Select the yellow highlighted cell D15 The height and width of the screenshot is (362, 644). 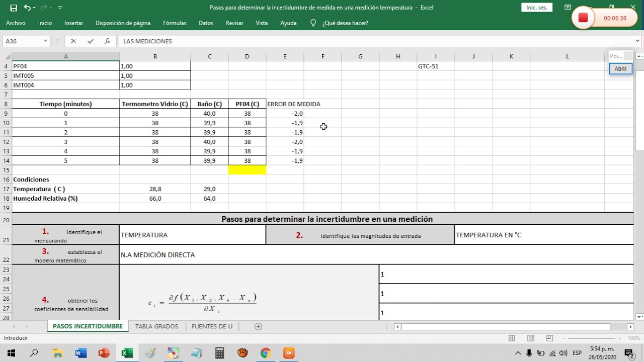point(247,170)
